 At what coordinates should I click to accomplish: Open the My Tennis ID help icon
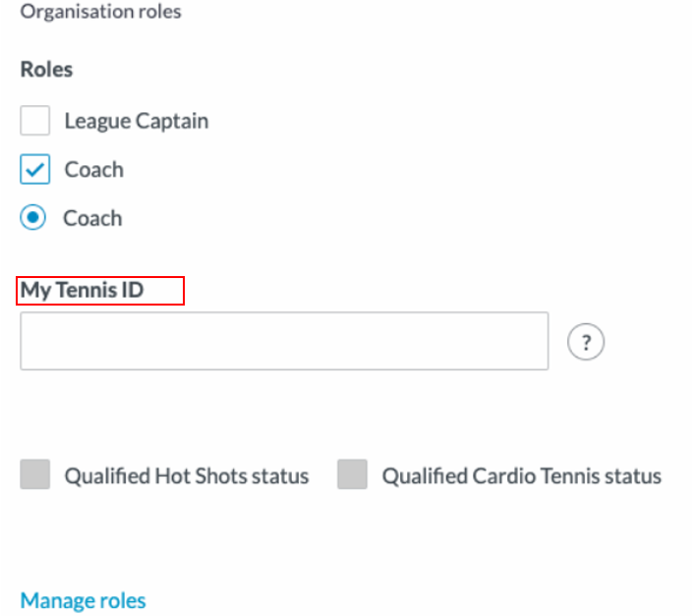point(586,342)
